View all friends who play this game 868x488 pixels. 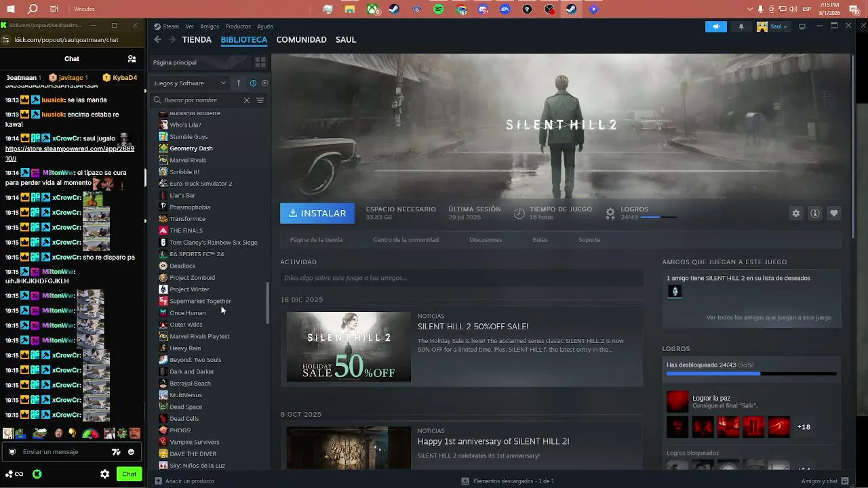(x=768, y=318)
